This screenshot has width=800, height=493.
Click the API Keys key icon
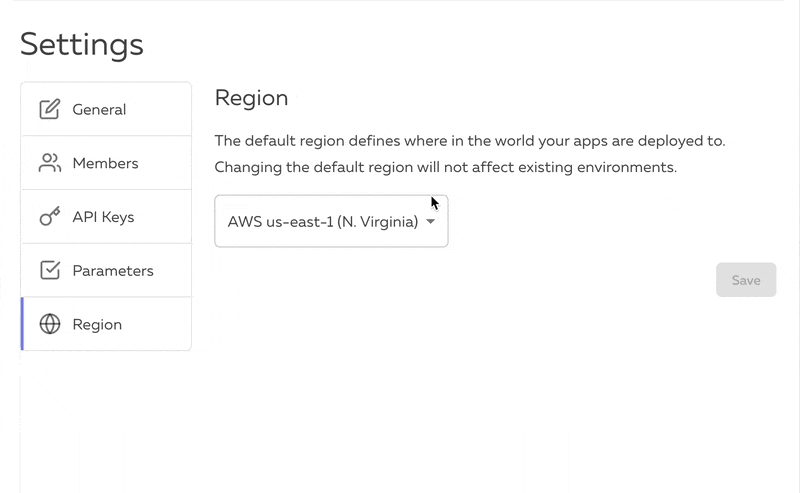(x=50, y=216)
